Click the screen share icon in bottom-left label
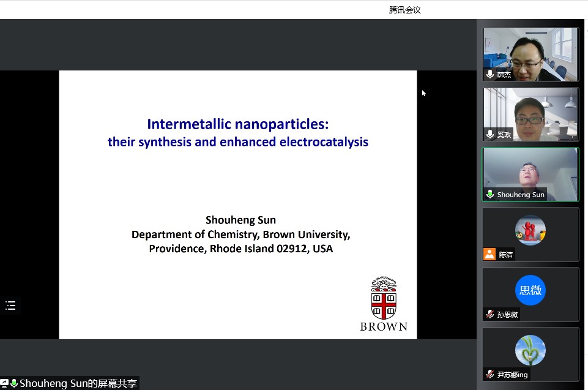The image size is (588, 390). tap(4, 383)
